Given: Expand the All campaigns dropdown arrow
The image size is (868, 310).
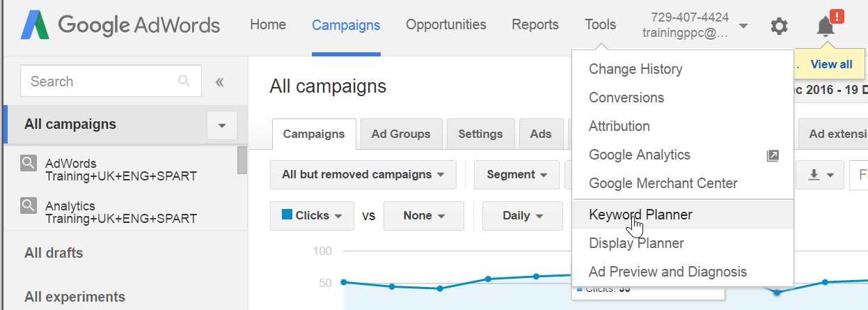Looking at the screenshot, I should click(x=222, y=125).
